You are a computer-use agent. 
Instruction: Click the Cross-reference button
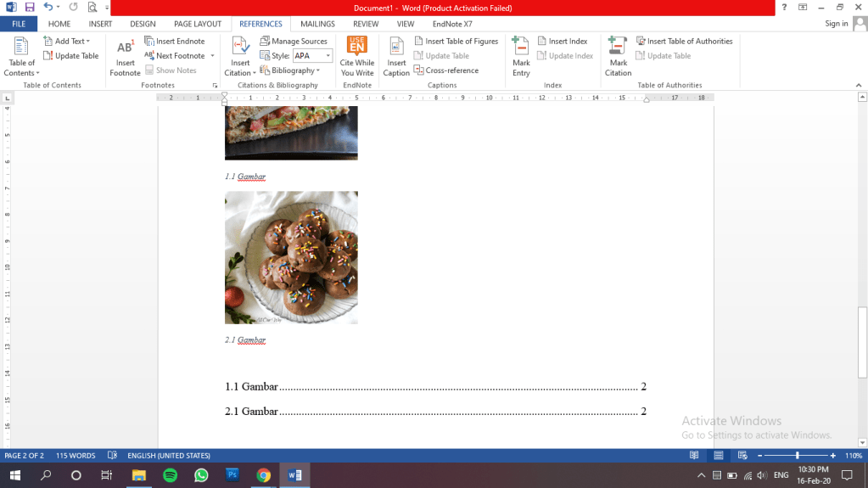click(446, 70)
